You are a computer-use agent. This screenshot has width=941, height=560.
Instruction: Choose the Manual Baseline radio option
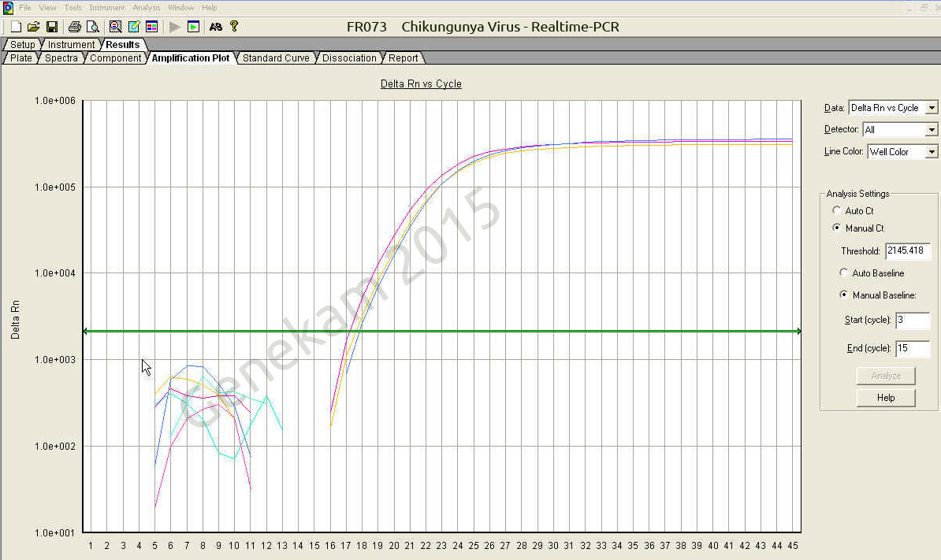[x=844, y=295]
